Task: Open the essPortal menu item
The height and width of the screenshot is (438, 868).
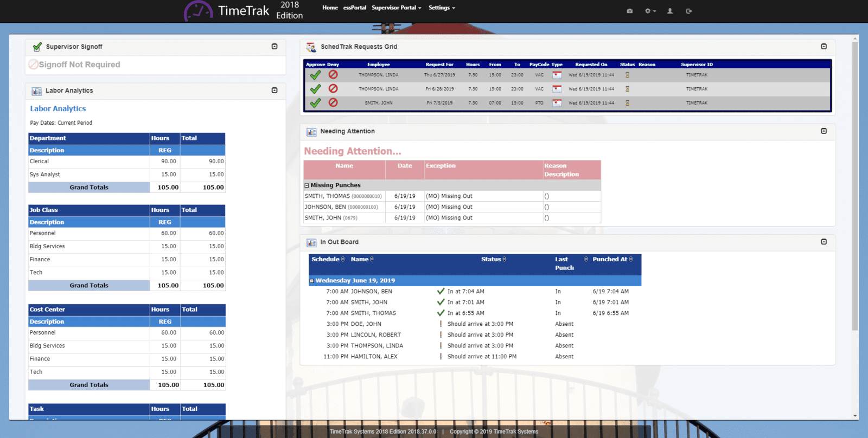Action: (x=354, y=8)
